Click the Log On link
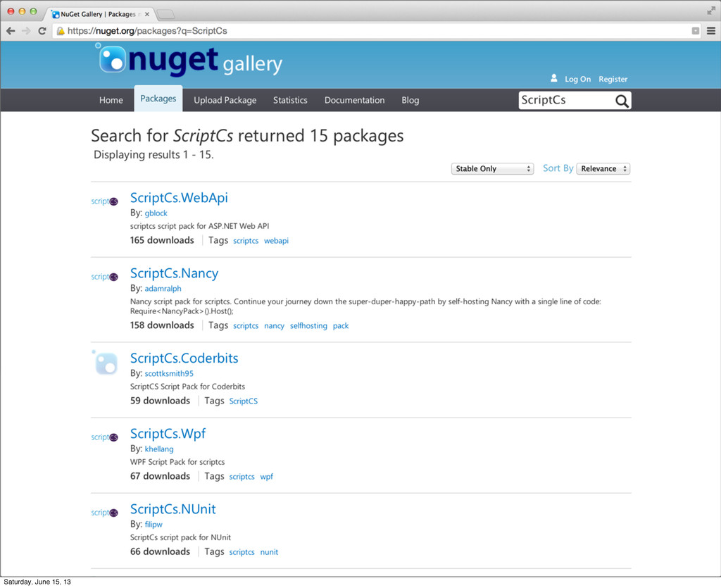This screenshot has height=588, width=721. click(x=577, y=79)
